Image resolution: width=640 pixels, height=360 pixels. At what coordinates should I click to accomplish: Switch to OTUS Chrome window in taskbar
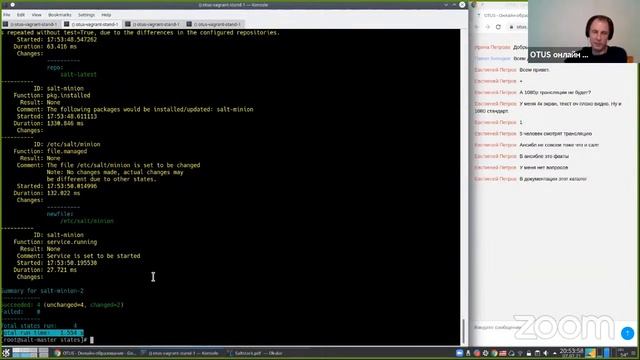[x=95, y=353]
